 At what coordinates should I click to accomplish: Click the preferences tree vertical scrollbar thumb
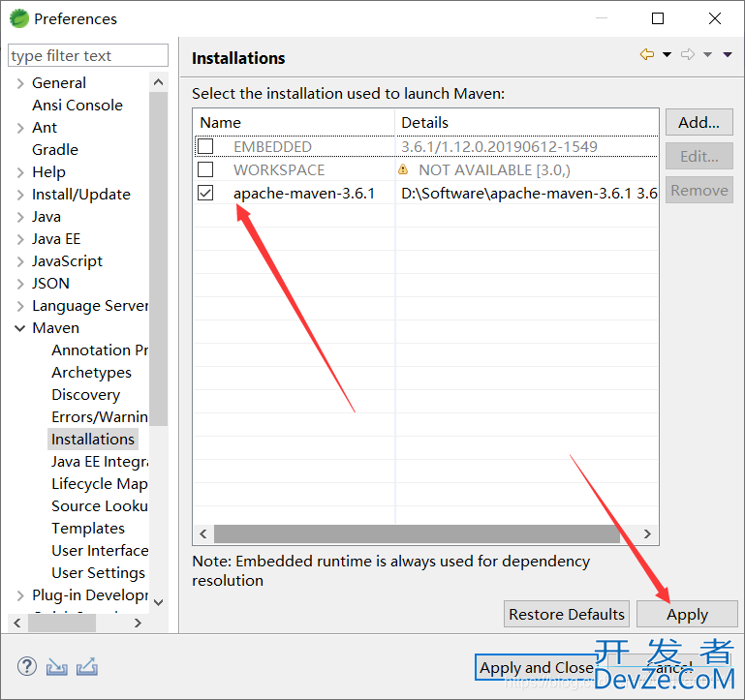point(159,259)
